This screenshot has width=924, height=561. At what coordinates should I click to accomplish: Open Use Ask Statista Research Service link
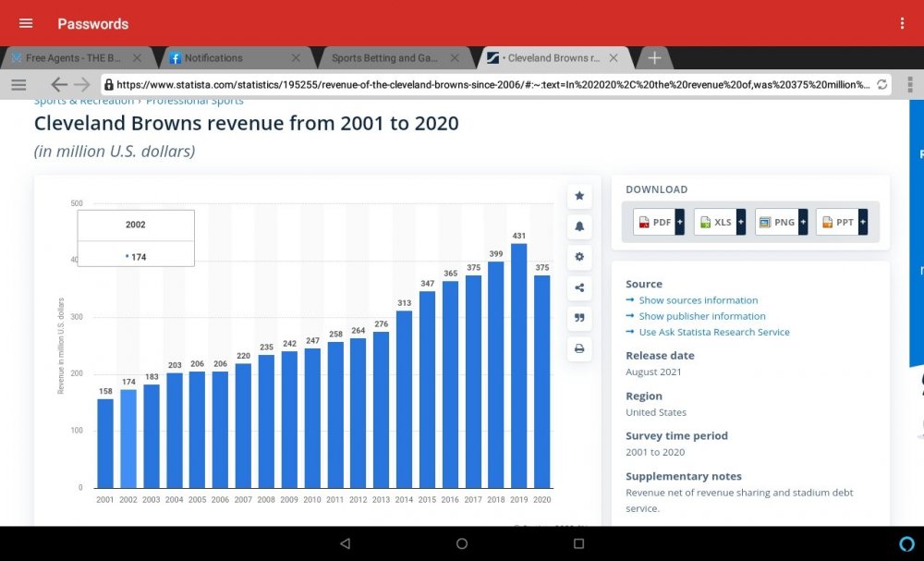(714, 333)
